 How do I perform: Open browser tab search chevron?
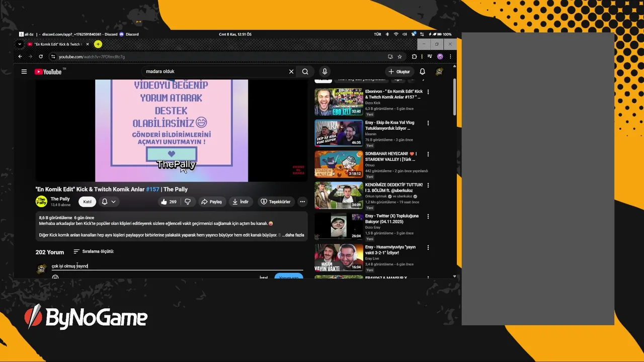point(20,44)
